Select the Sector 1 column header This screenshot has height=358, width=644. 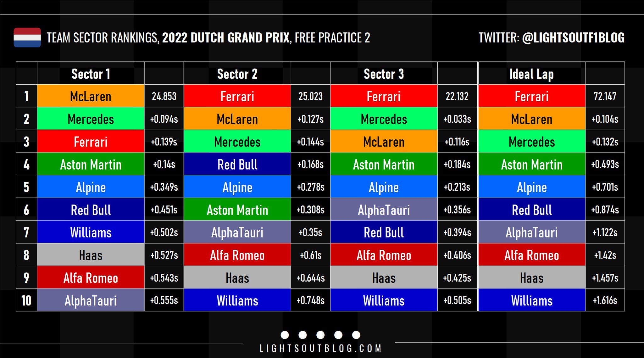click(x=91, y=74)
